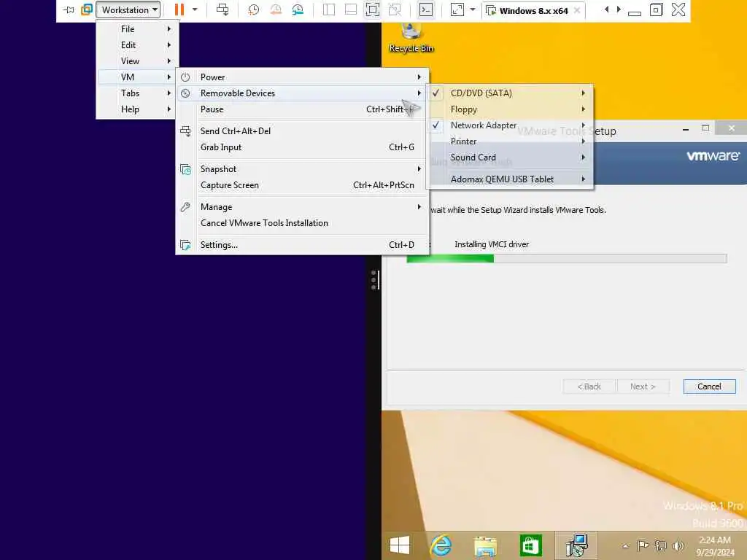The image size is (747, 560).
Task: Click the disabled Next button
Action: coord(643,386)
